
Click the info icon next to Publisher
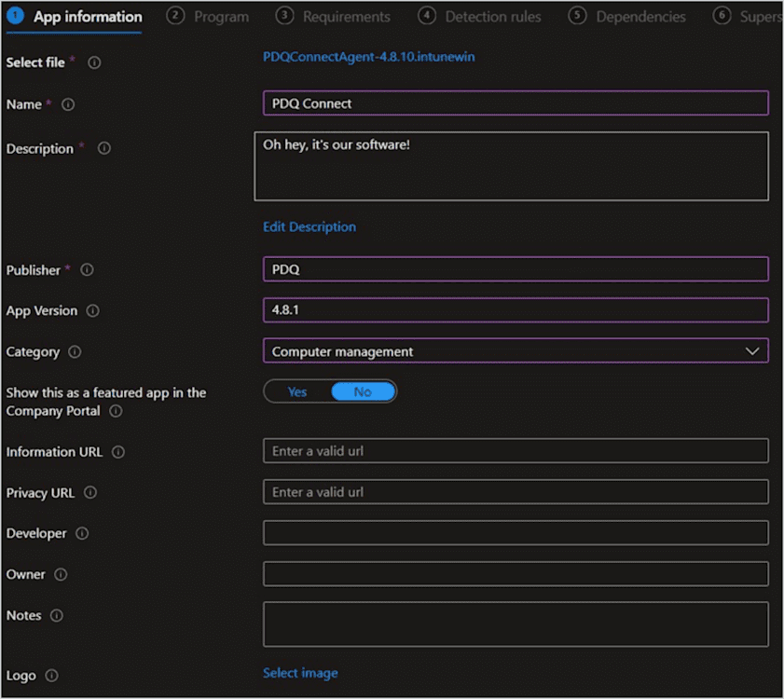pos(87,270)
